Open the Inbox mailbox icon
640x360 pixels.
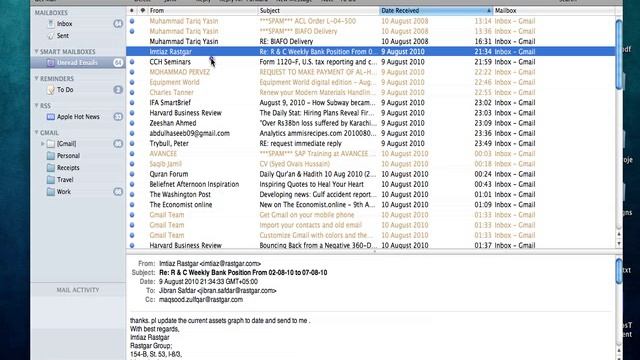coord(51,24)
